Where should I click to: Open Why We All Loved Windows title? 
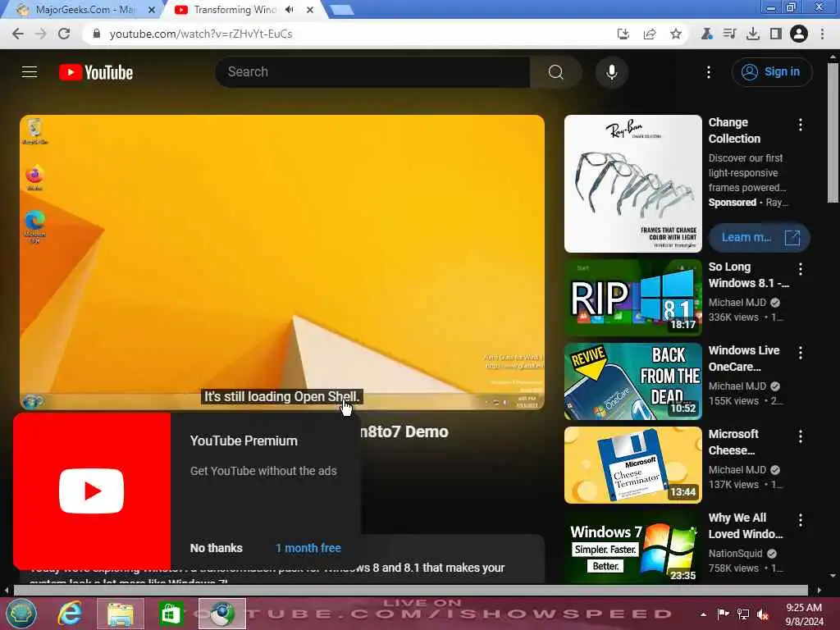pos(745,526)
